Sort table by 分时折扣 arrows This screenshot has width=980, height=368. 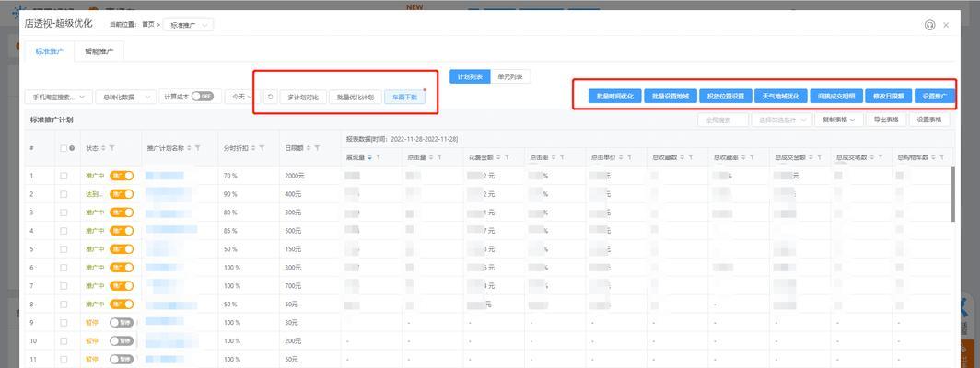click(254, 148)
